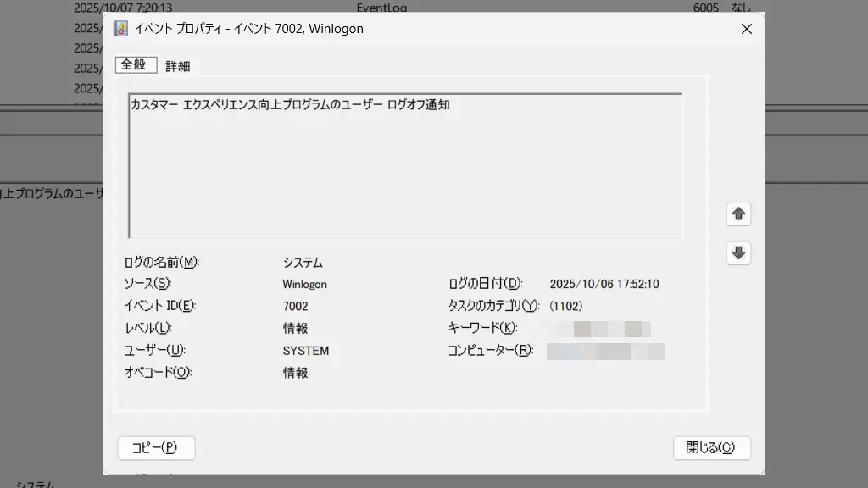Click the source value Winlogon
This screenshot has width=868, height=488.
pyautogui.click(x=304, y=285)
